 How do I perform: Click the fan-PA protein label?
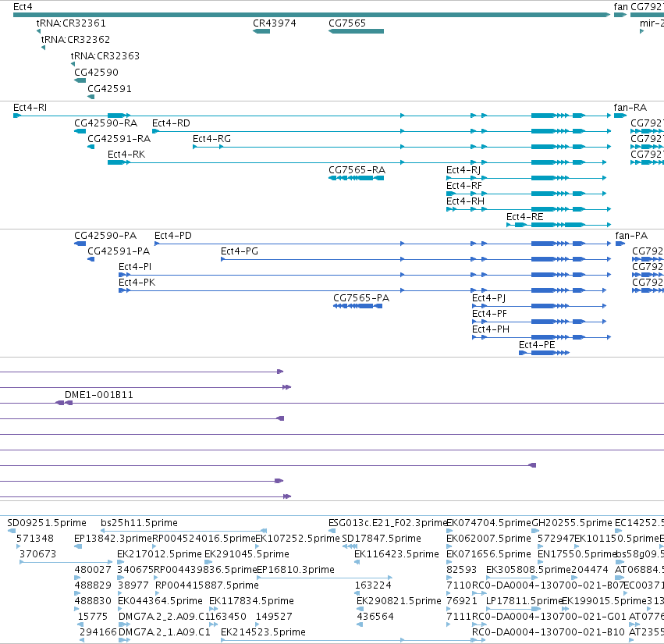click(631, 236)
